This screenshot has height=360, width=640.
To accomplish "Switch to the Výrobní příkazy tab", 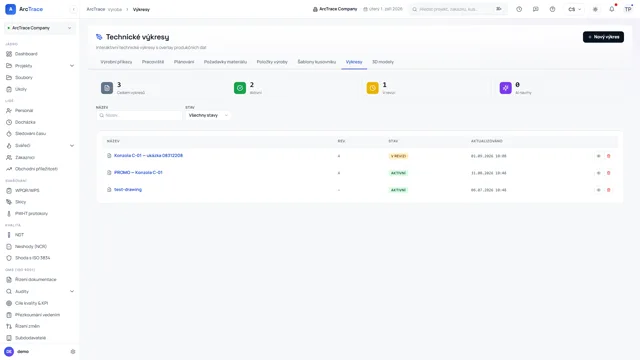I will [116, 62].
